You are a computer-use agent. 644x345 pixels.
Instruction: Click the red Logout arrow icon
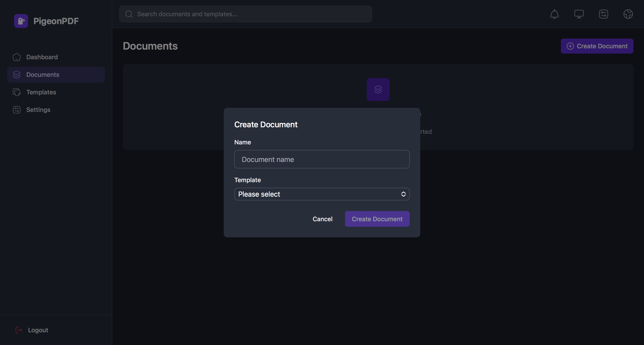click(19, 330)
